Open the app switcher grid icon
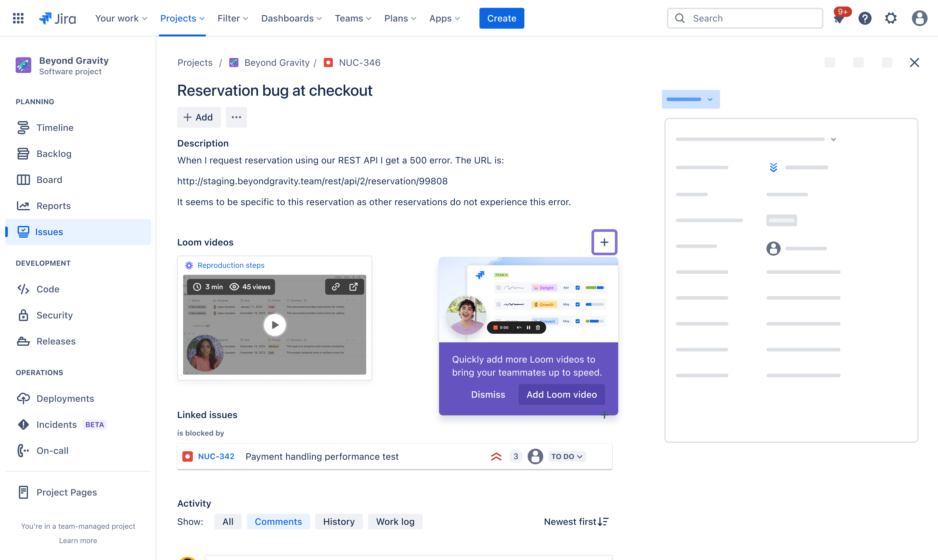The image size is (938, 560). point(18,18)
